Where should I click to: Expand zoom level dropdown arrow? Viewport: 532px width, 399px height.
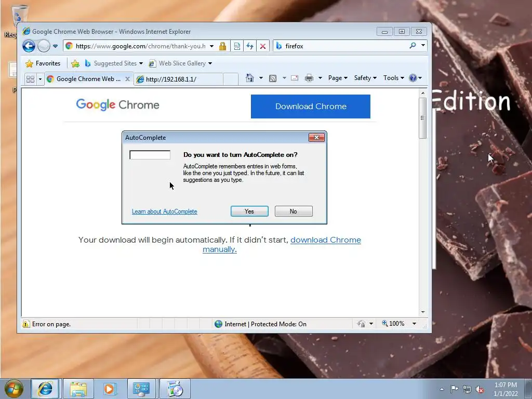[414, 324]
